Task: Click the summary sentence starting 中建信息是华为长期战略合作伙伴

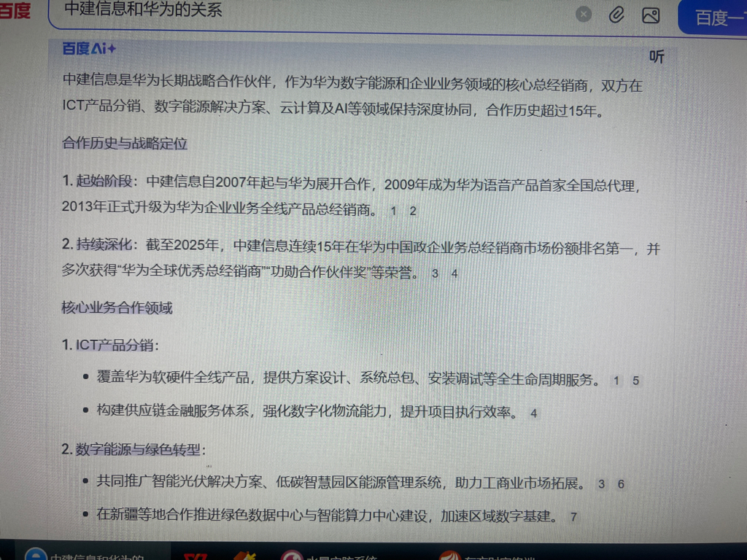Action: [352, 97]
